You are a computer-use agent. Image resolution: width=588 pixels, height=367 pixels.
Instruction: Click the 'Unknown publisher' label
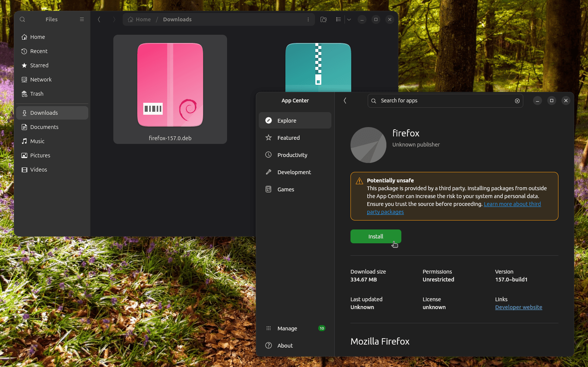(x=416, y=145)
